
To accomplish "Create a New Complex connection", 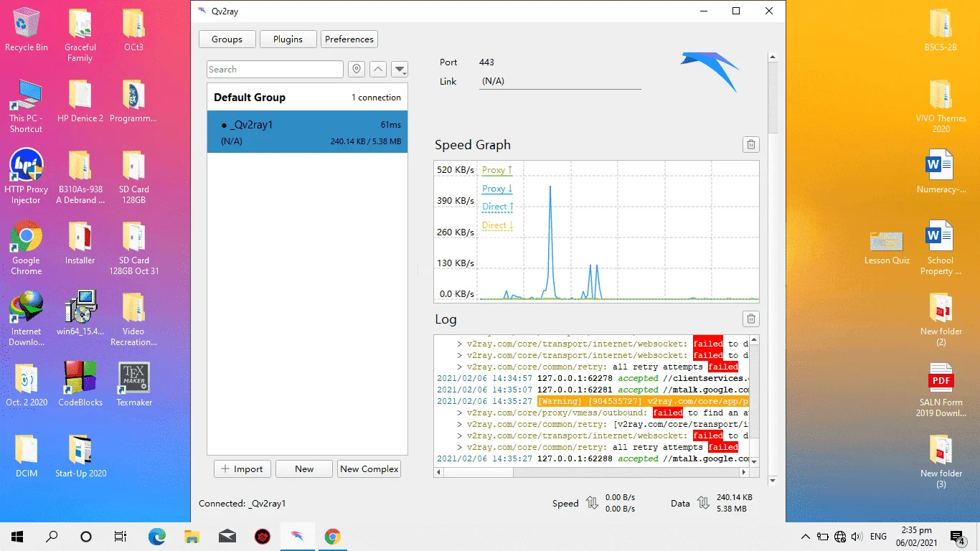I will coord(369,469).
